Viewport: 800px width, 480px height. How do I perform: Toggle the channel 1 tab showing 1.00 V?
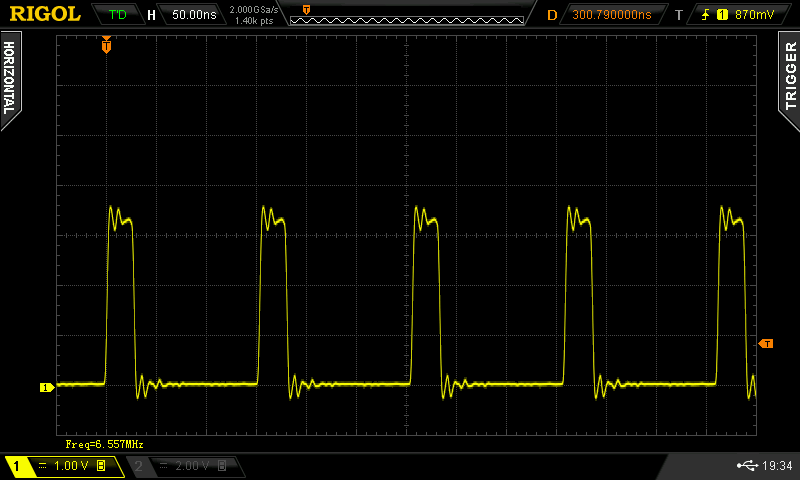click(x=63, y=467)
